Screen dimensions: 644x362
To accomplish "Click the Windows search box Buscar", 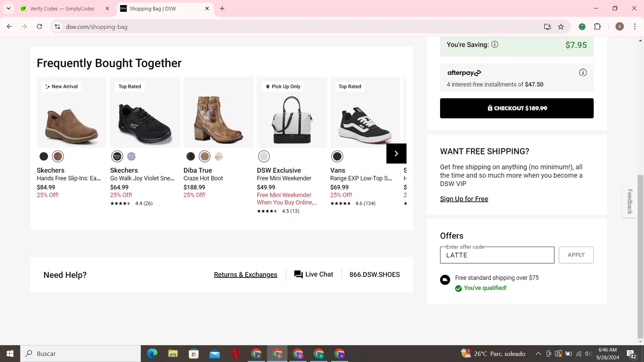I will tap(81, 353).
